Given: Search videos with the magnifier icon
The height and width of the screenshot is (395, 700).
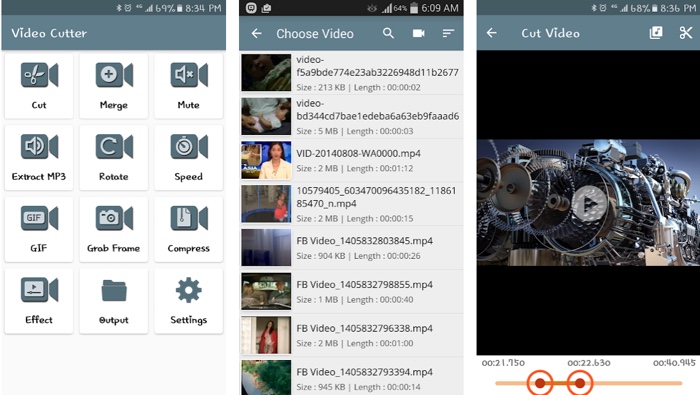Looking at the screenshot, I should click(x=388, y=33).
